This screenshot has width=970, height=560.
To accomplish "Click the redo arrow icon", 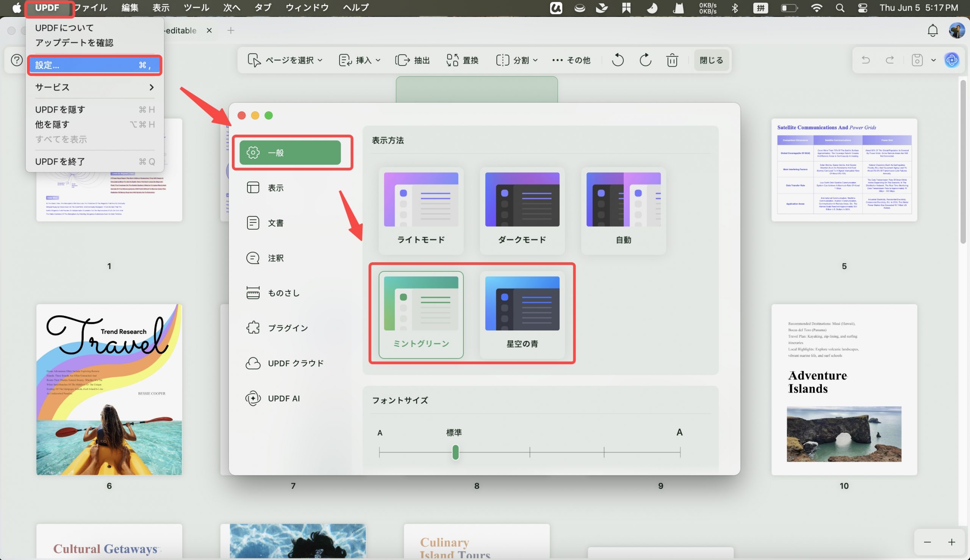I will (890, 60).
